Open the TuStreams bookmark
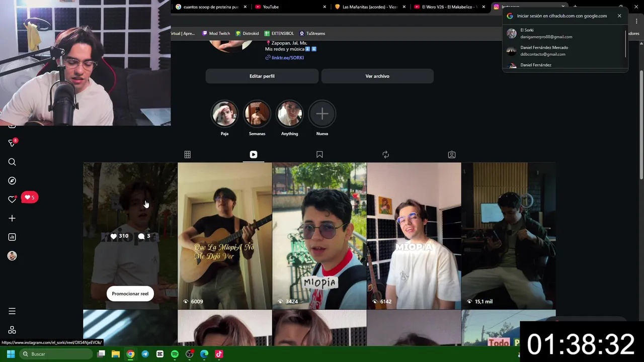Screen dimensions: 644x362 (x=312, y=34)
